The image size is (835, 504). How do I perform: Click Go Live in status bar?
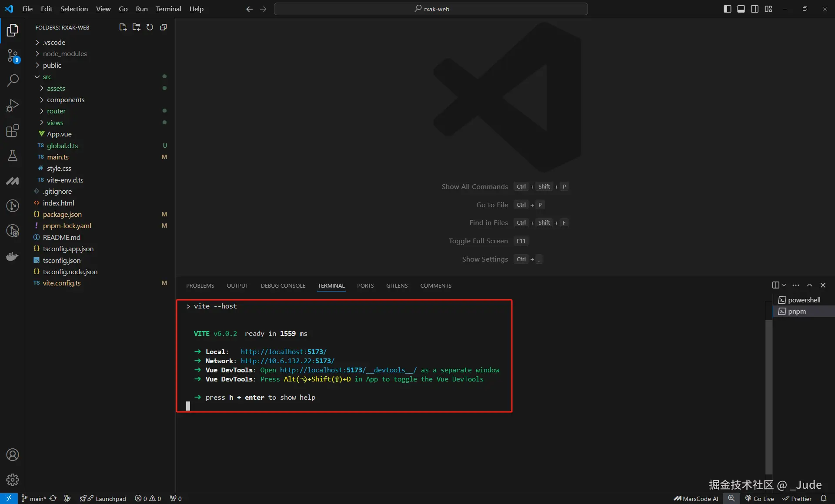[759, 498]
